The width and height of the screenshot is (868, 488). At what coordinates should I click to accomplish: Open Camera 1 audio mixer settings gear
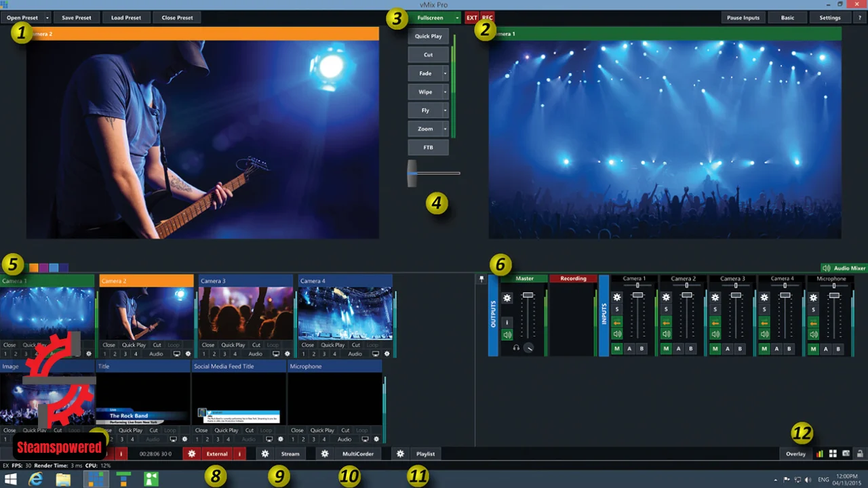pos(617,298)
